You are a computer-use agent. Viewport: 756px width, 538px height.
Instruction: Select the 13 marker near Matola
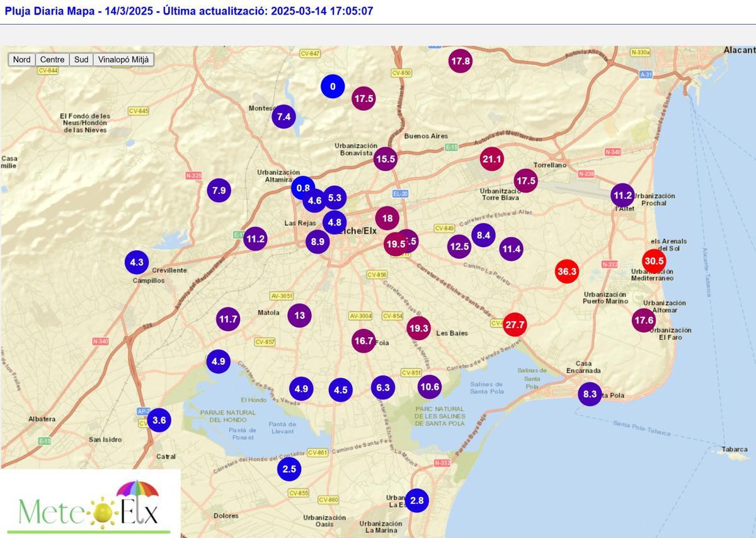pos(299,316)
